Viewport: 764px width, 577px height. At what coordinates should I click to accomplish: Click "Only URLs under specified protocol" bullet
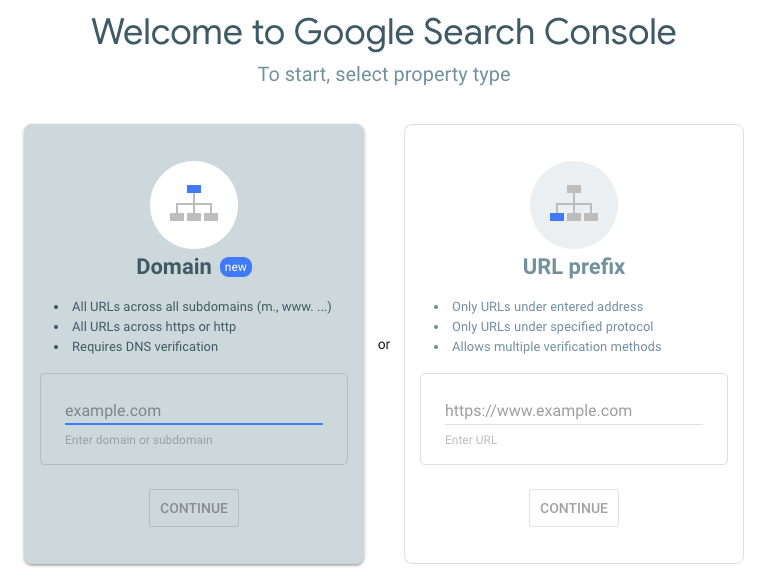click(552, 327)
